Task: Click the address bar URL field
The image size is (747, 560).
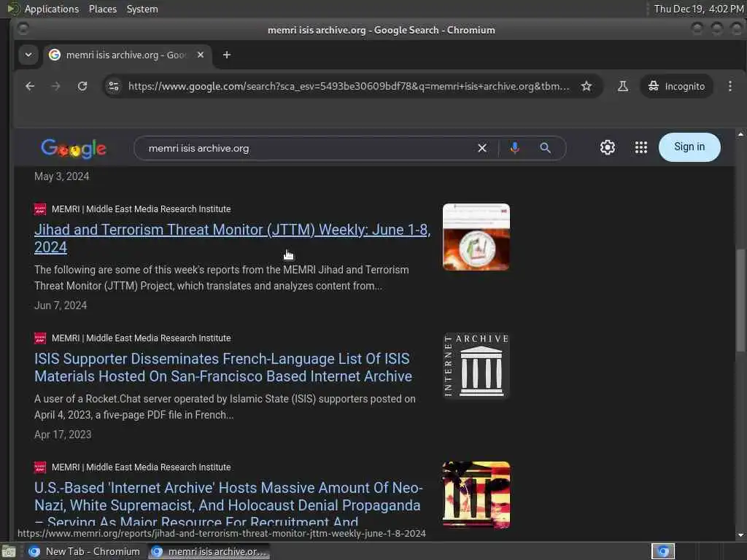Action: pos(348,86)
